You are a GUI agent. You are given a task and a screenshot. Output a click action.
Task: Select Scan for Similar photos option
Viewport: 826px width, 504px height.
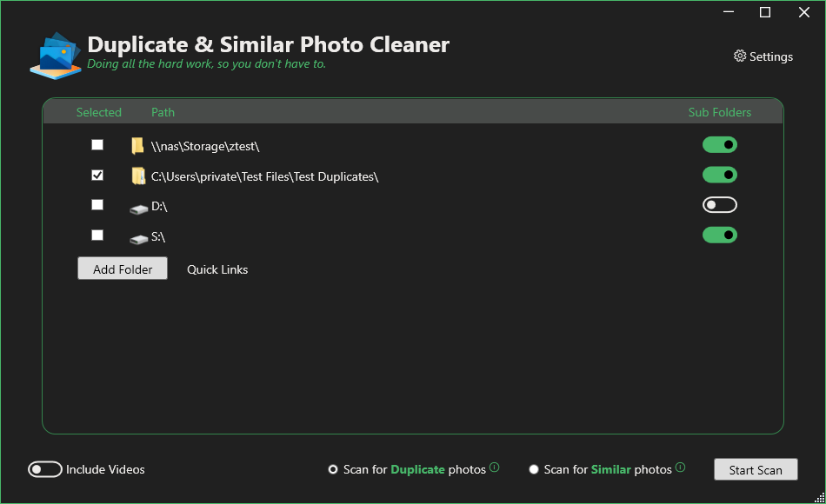tap(534, 469)
